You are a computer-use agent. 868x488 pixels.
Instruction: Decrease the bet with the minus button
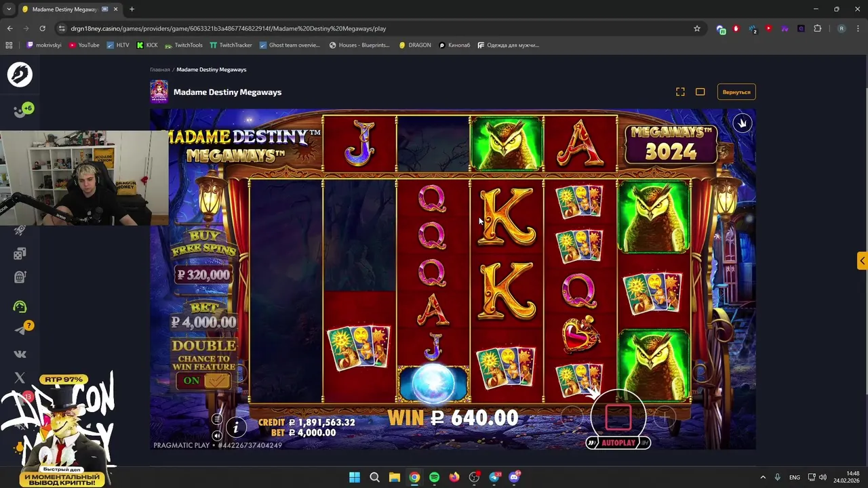572,418
